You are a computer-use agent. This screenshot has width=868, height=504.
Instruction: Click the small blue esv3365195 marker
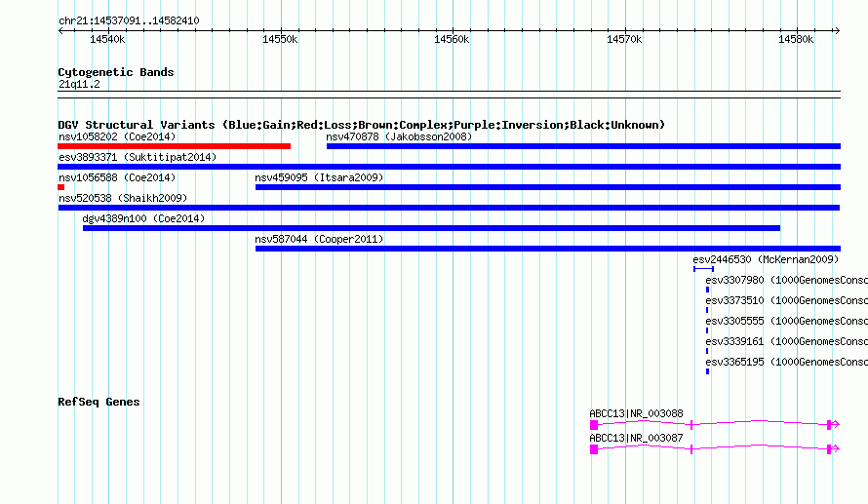pyautogui.click(x=707, y=371)
